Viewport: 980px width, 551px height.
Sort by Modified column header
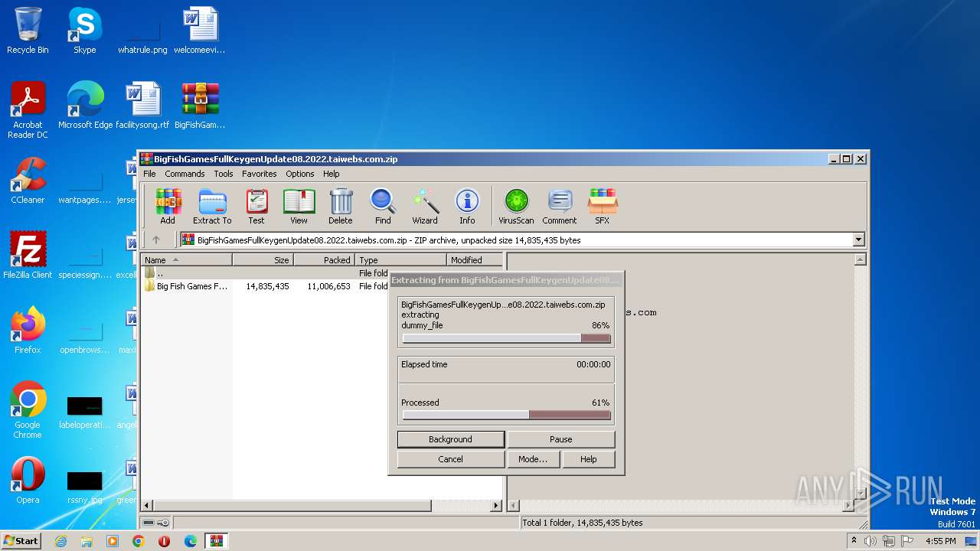click(x=474, y=260)
